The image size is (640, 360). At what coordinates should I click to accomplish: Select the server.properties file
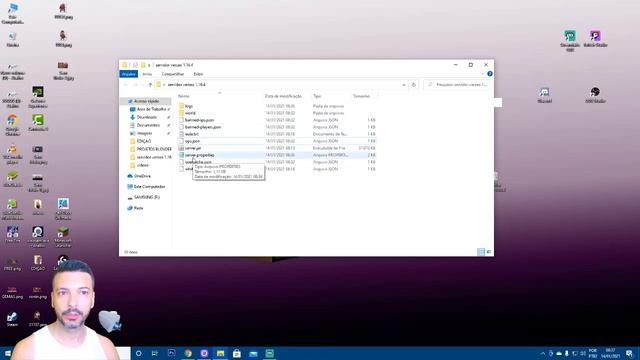(x=199, y=155)
